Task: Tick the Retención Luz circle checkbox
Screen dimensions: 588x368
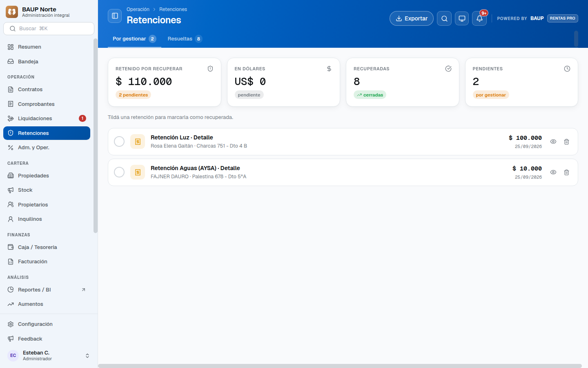Action: pos(119,141)
